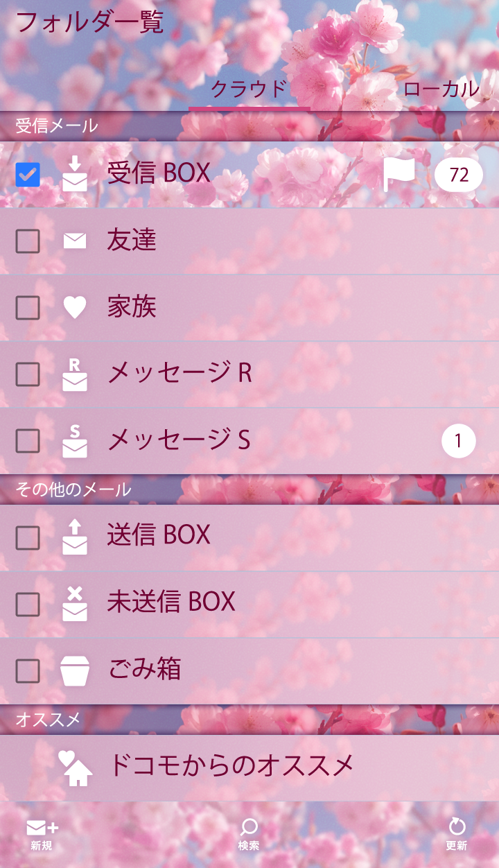Select the クラウド tab

(249, 89)
